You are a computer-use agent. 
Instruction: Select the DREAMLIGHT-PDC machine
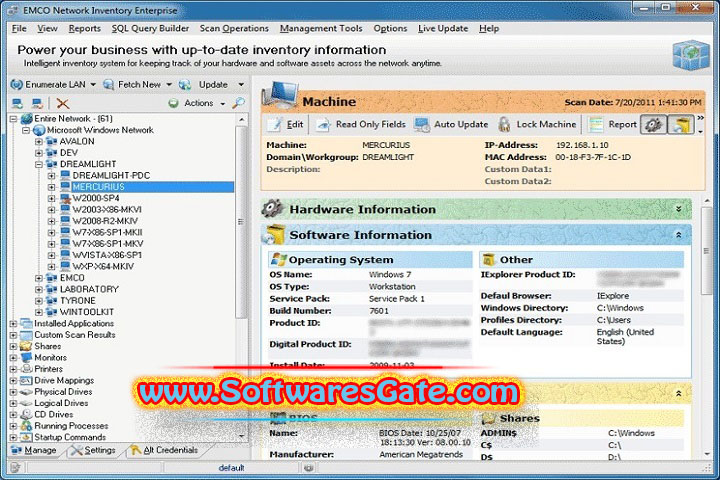[x=111, y=175]
